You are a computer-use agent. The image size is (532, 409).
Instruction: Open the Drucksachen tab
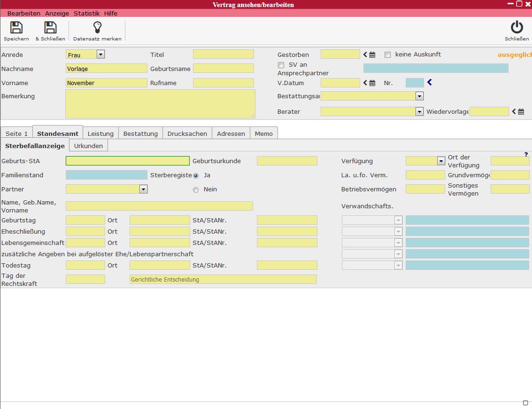point(187,134)
